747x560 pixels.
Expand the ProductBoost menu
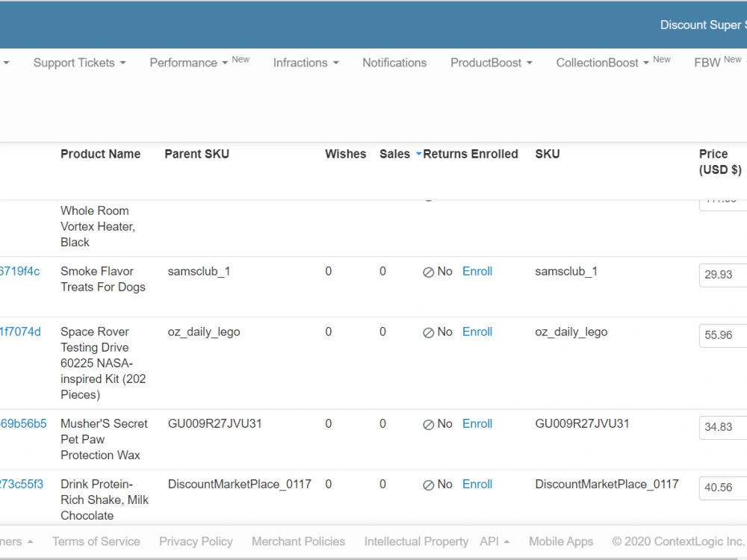492,63
